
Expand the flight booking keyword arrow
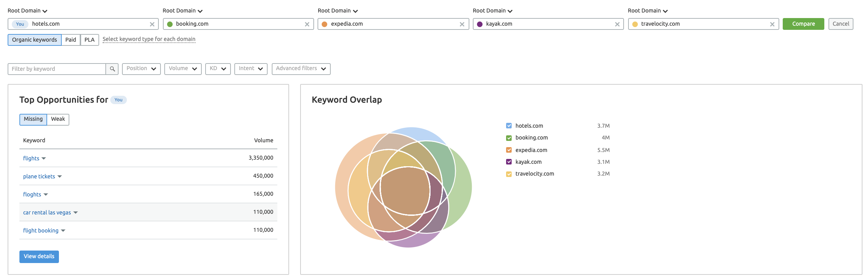[x=63, y=231]
